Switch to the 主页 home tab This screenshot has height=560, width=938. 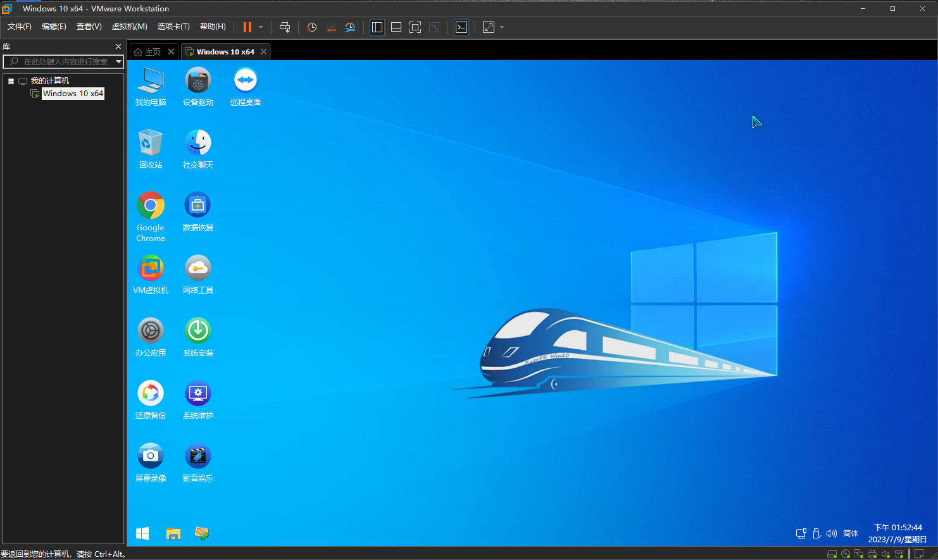click(x=148, y=52)
